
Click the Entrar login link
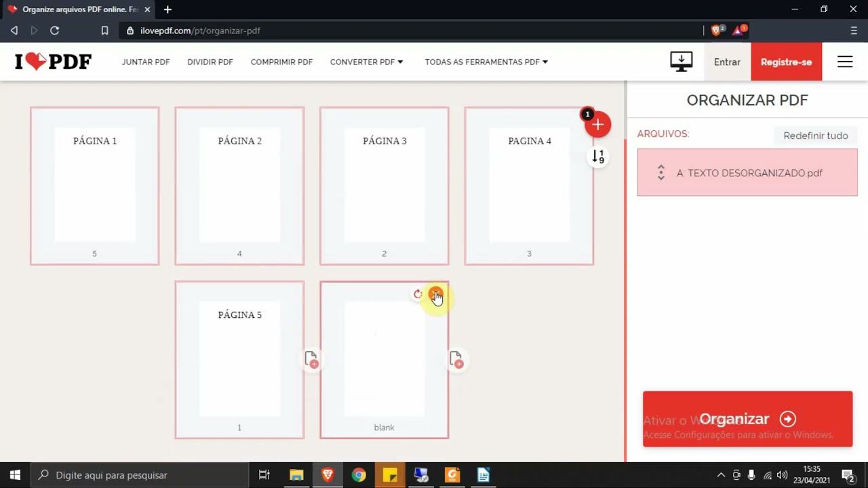(727, 62)
